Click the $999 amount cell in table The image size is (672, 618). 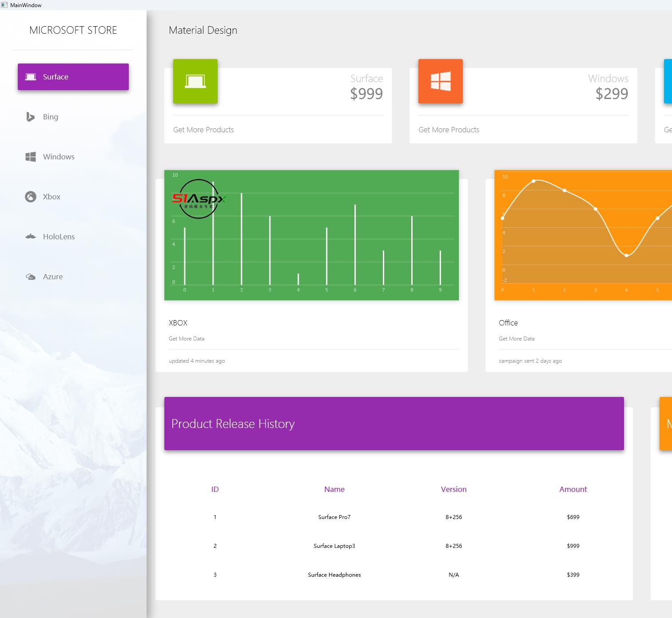[x=573, y=546]
